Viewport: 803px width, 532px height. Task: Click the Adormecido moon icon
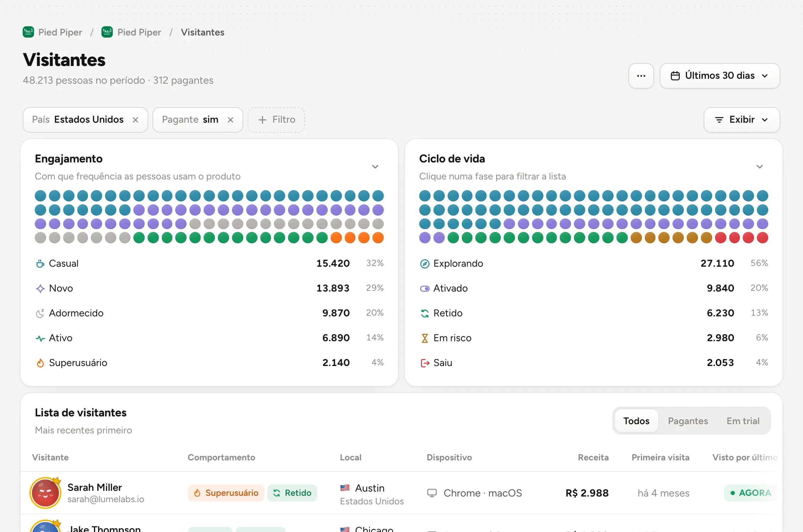40,313
